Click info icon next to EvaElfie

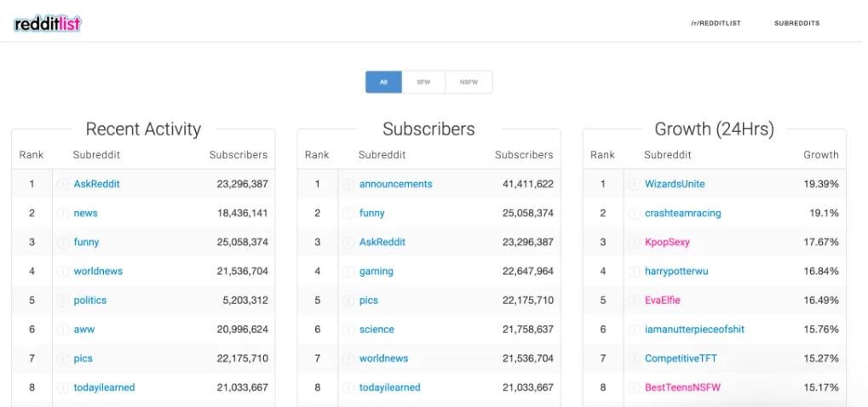pos(635,301)
